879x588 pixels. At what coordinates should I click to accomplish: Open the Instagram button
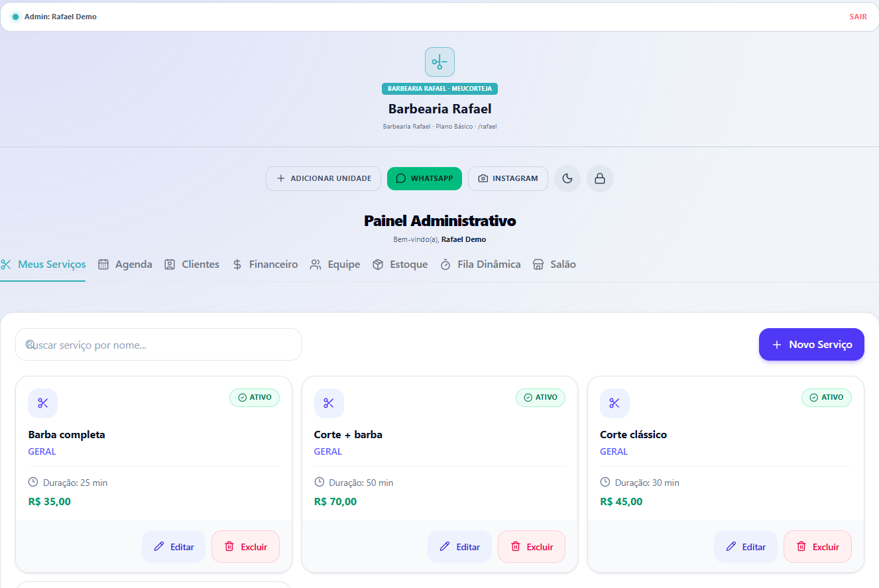pyautogui.click(x=508, y=178)
